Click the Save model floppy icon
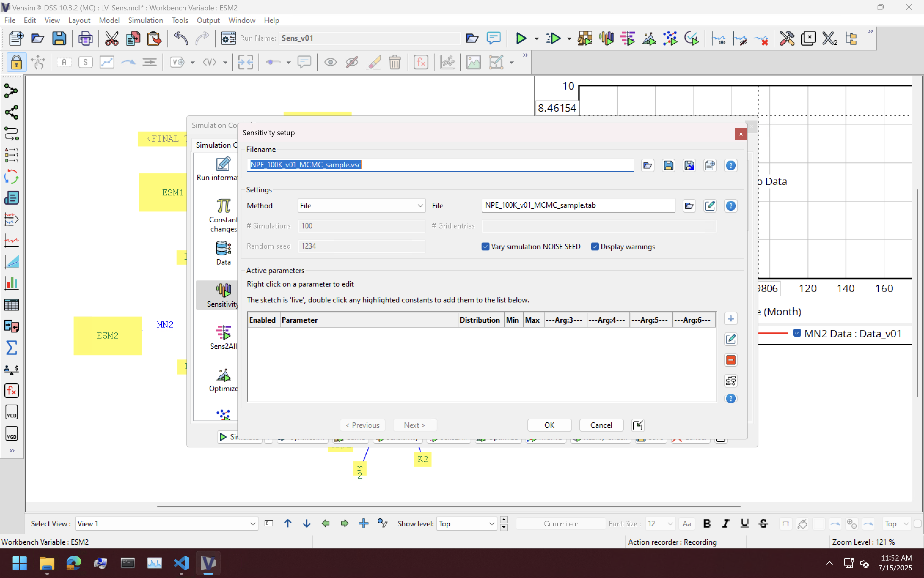This screenshot has width=924, height=578. point(59,38)
